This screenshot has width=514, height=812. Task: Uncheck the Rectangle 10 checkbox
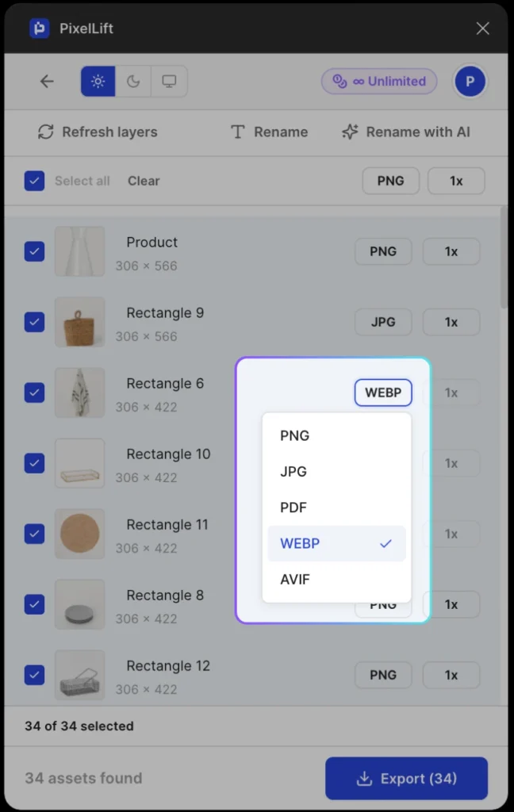pos(34,463)
